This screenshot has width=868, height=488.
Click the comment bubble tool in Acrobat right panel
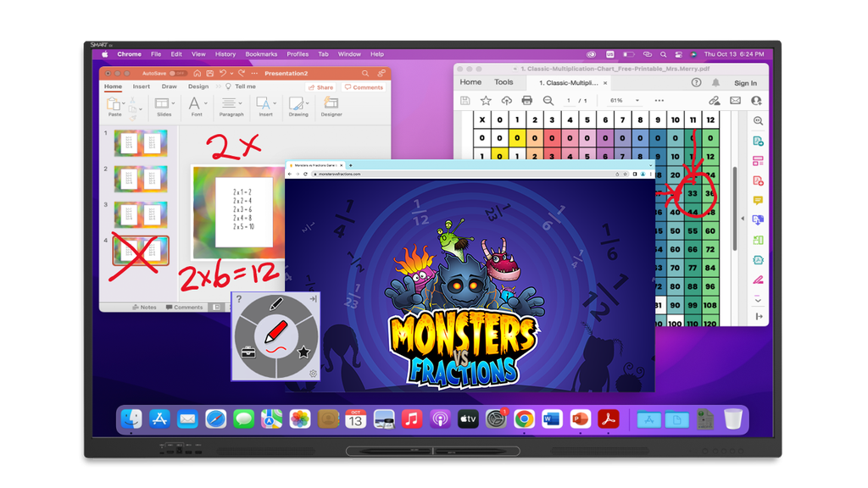point(758,200)
